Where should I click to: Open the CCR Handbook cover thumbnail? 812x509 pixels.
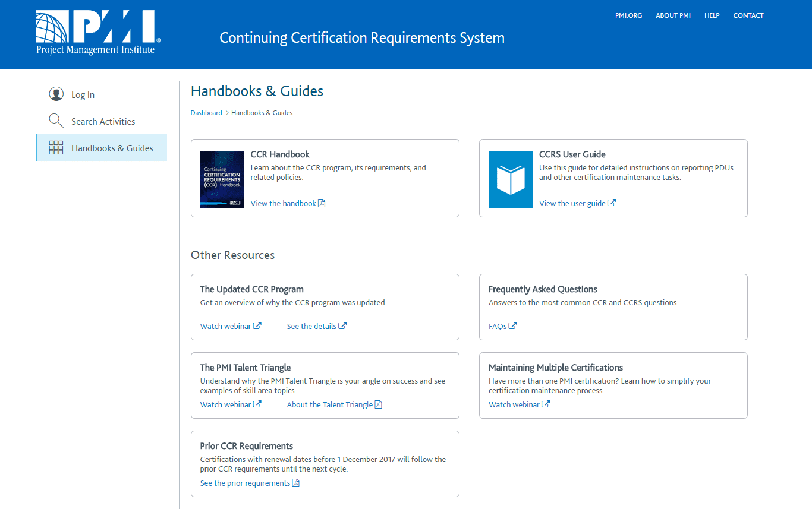[222, 179]
